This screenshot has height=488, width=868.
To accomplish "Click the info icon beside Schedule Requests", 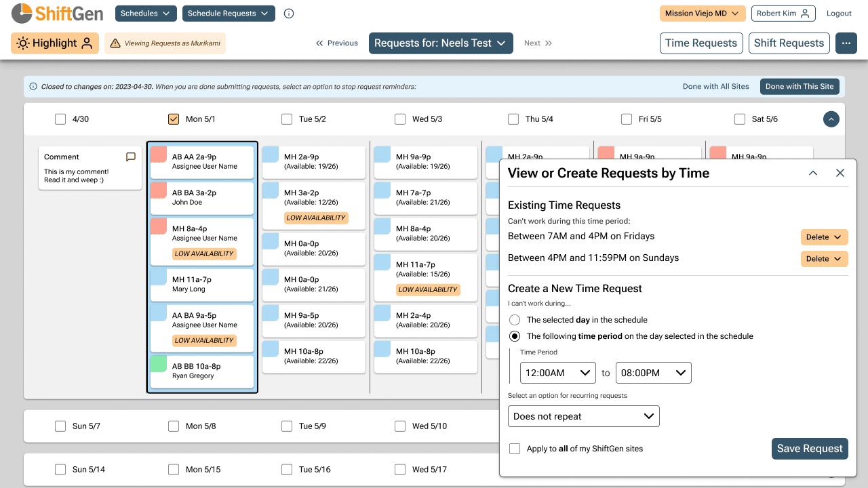I will tap(289, 14).
